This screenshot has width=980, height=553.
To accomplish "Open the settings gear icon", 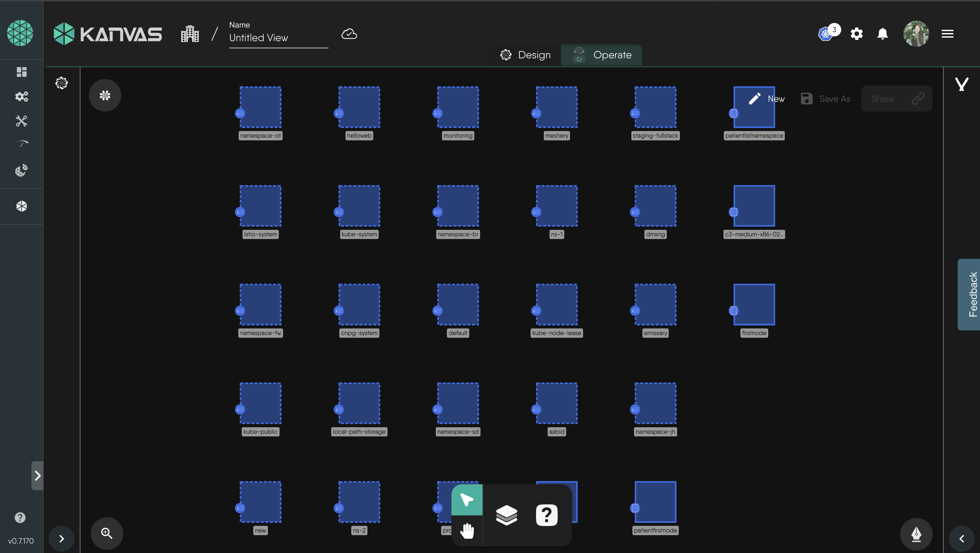I will coord(856,34).
